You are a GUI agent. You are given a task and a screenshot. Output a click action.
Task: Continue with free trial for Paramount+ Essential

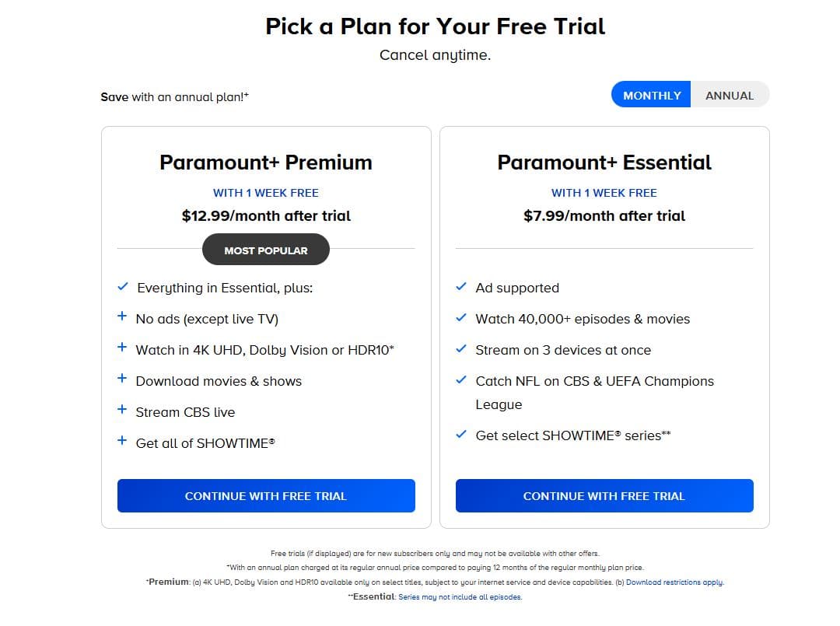coord(604,496)
